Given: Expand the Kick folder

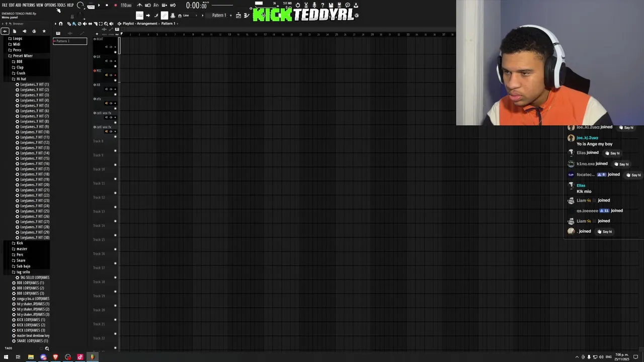Looking at the screenshot, I should point(20,243).
